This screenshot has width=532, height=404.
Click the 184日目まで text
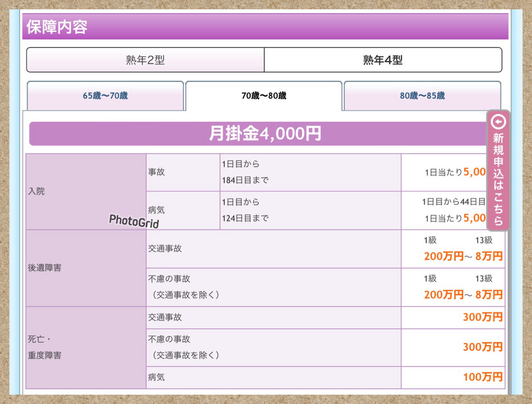point(245,180)
